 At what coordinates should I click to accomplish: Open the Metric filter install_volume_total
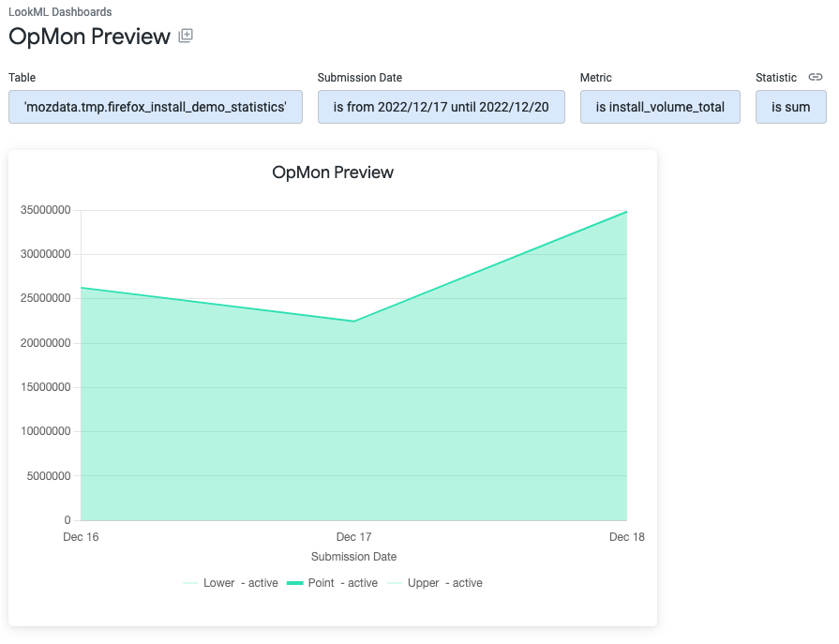pyautogui.click(x=660, y=107)
